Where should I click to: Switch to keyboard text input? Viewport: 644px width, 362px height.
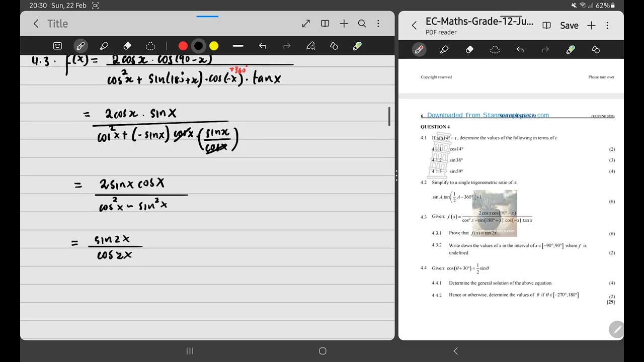click(x=57, y=46)
